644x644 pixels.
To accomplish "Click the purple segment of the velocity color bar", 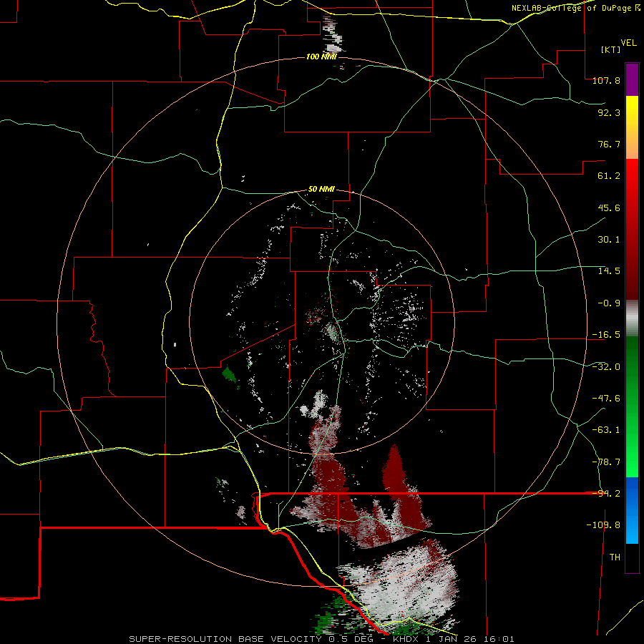I will tap(632, 79).
